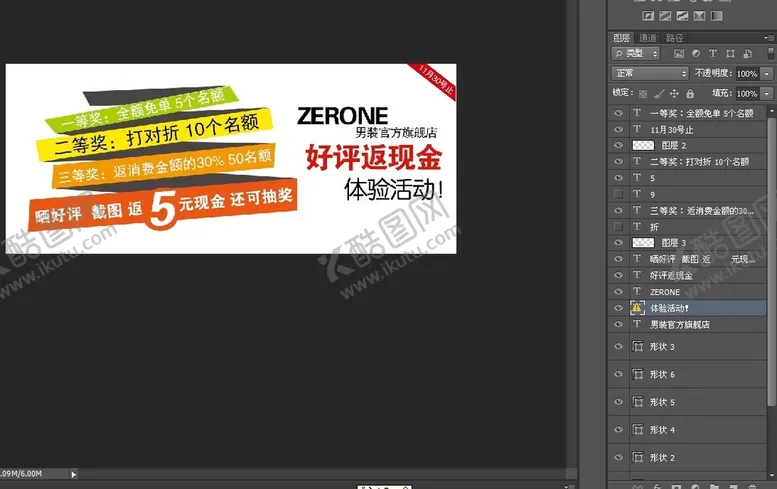
Task: Open the 类型 filter type dropdown
Action: coord(636,53)
